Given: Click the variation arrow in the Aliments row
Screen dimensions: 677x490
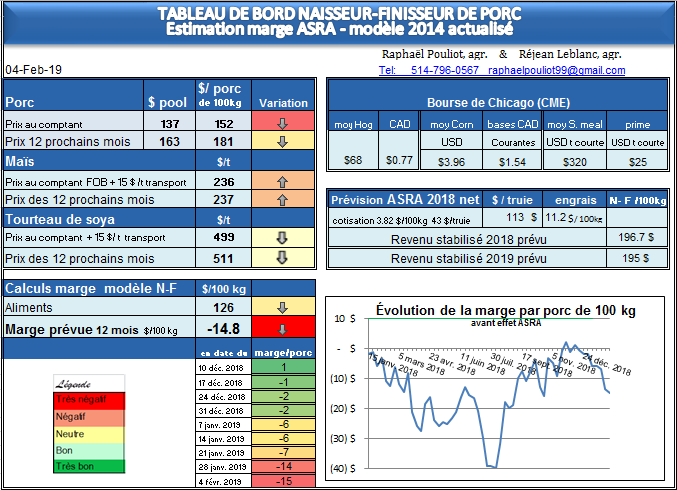Looking at the screenshot, I should [283, 308].
